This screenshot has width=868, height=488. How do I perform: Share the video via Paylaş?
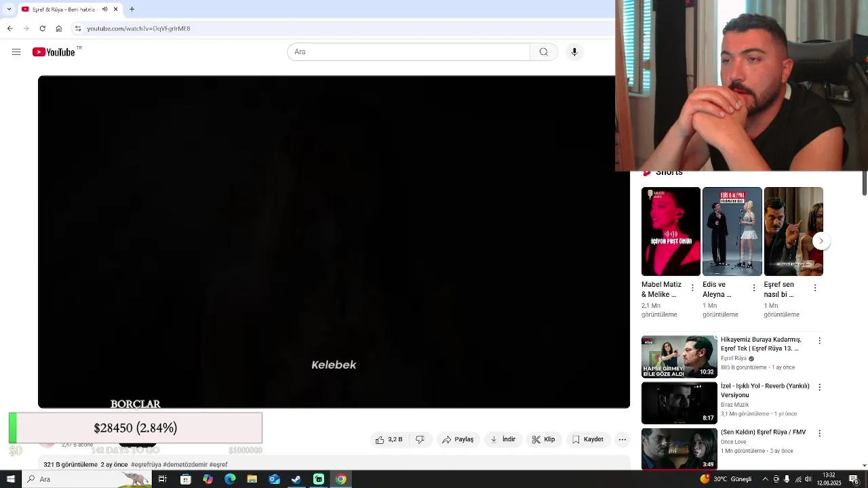coord(458,439)
